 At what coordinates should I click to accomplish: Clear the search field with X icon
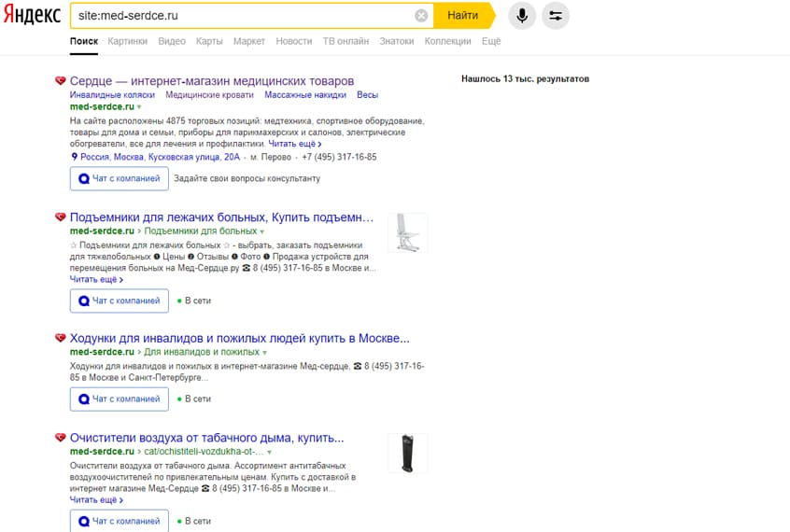tap(421, 16)
